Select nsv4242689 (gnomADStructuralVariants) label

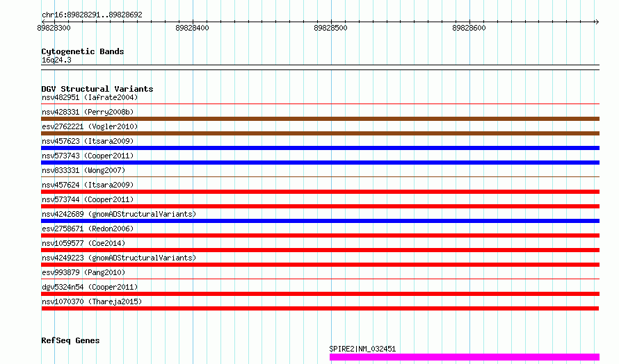(119, 214)
